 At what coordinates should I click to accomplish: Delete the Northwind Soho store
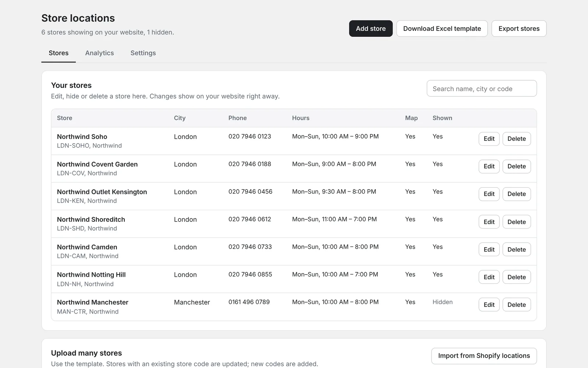click(517, 139)
